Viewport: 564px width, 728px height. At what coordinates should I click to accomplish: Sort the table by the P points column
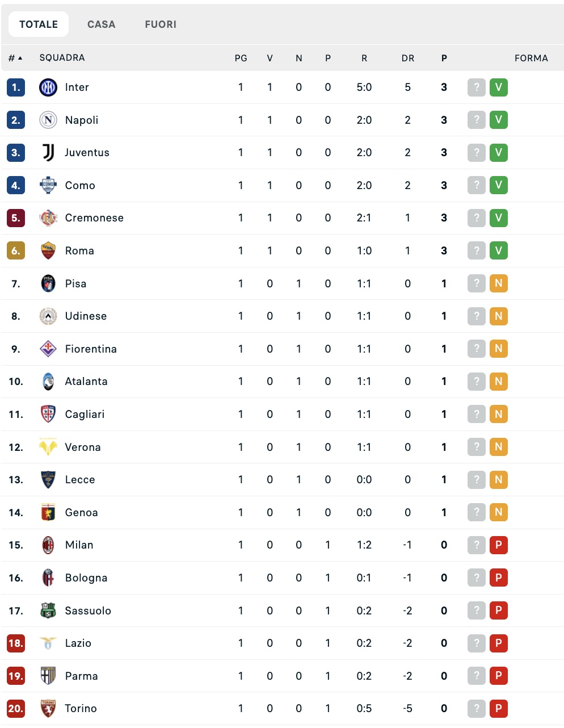point(444,58)
